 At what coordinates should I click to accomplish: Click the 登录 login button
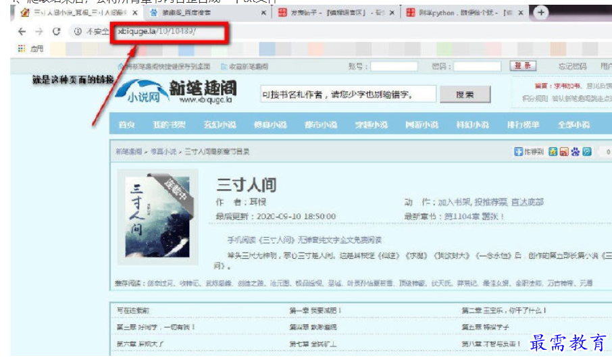(x=523, y=66)
